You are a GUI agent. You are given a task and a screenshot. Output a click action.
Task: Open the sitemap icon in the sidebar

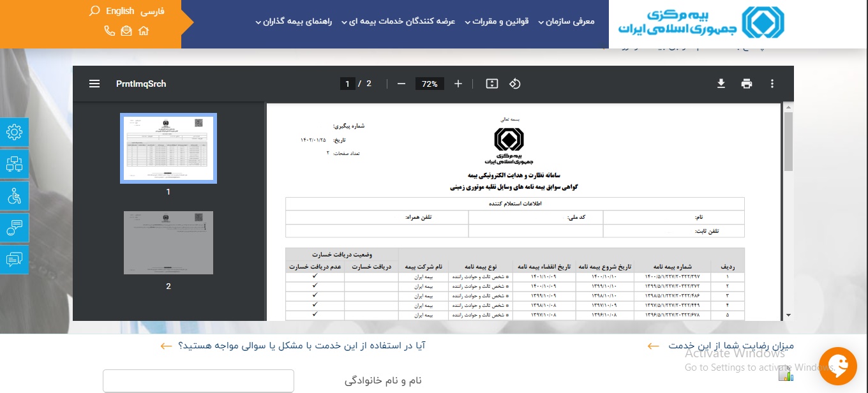pyautogui.click(x=13, y=164)
